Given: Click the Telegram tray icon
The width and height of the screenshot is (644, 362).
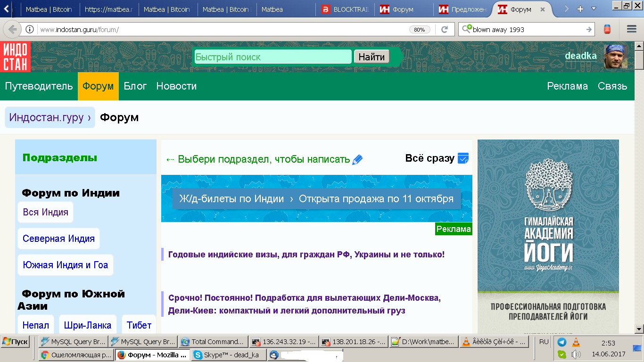Looking at the screenshot, I should (561, 342).
